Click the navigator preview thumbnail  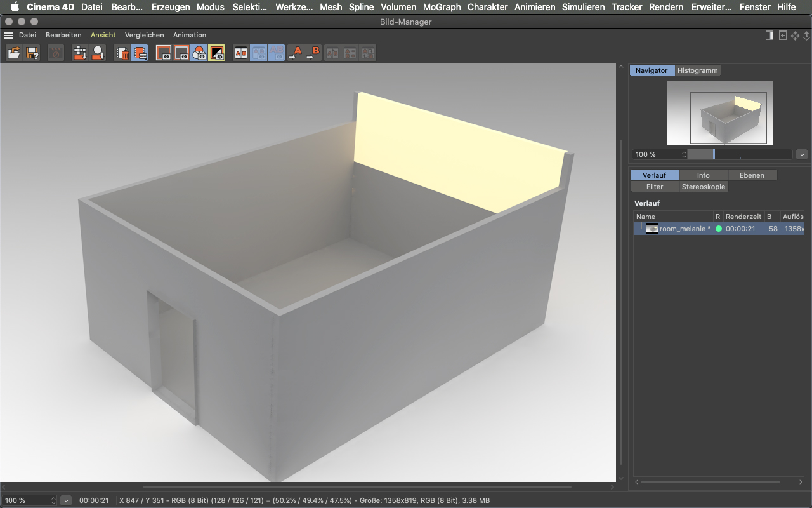pyautogui.click(x=719, y=113)
